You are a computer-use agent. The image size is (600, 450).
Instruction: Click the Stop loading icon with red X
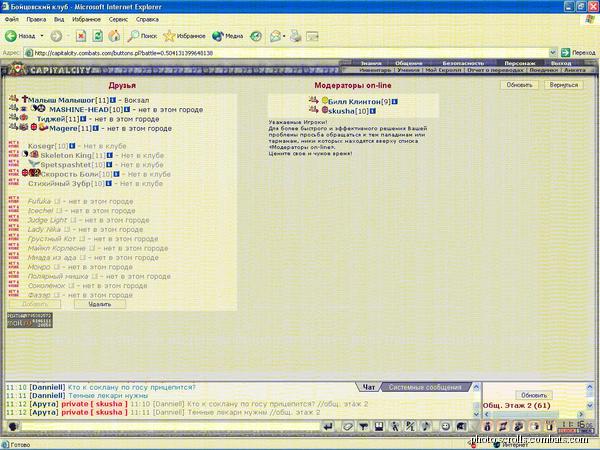pyautogui.click(x=81, y=36)
